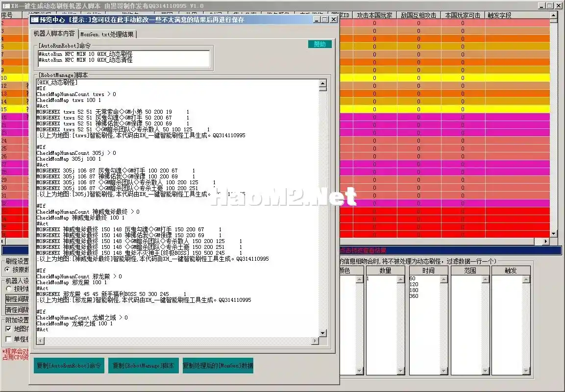565x392 pixels.
Task: Select value 360 in the 时间 list
Action: pyautogui.click(x=414, y=296)
